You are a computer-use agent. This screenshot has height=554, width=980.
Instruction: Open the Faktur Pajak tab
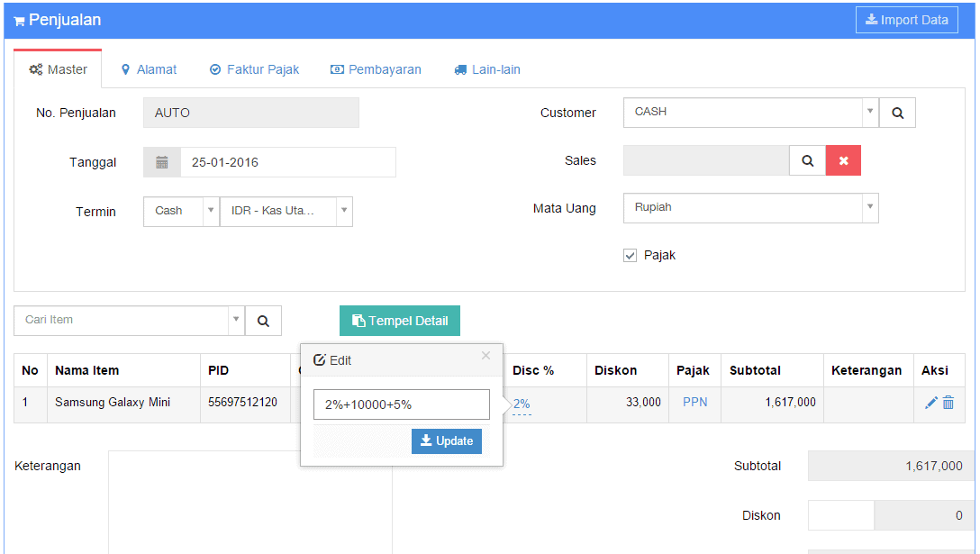coord(254,69)
